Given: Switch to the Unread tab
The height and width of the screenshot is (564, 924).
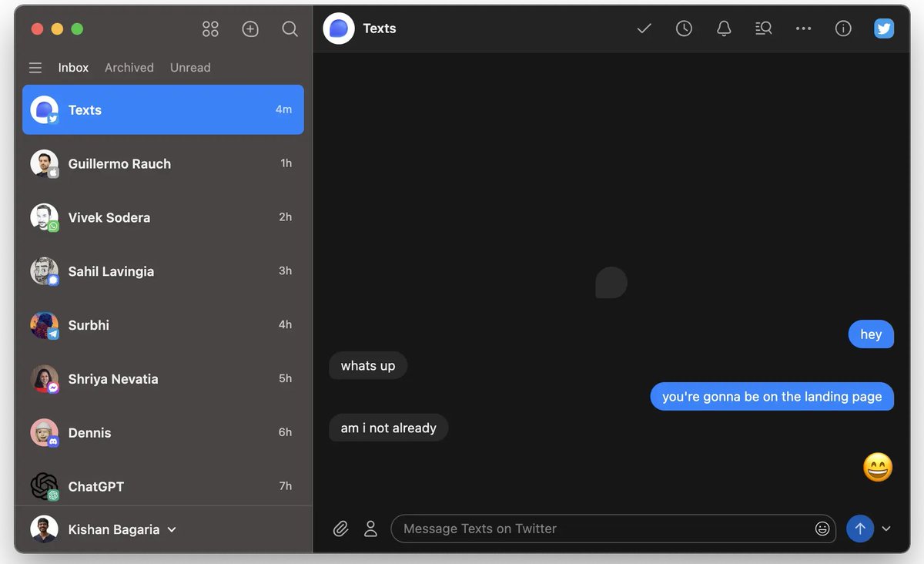Looking at the screenshot, I should 190,68.
